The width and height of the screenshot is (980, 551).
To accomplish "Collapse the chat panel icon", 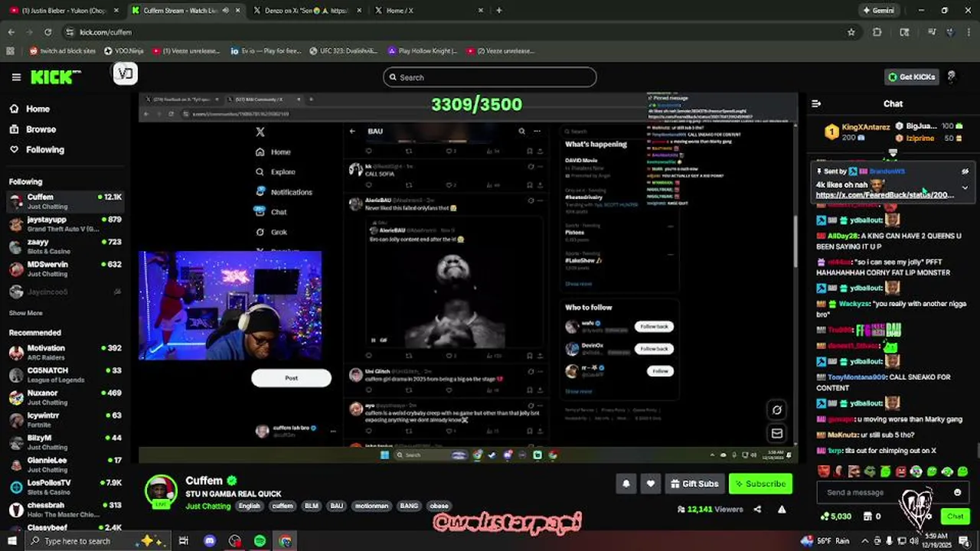I will pos(816,103).
